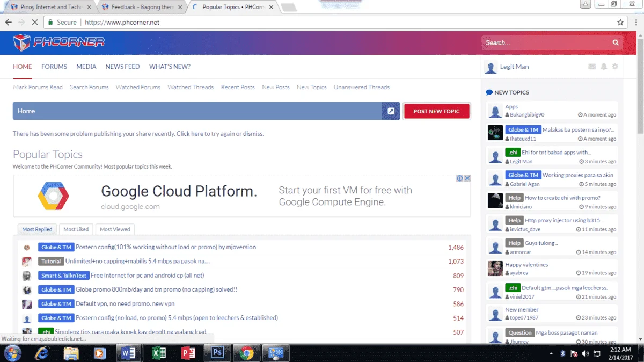Click the Home breadcrumb label
The height and width of the screenshot is (362, 644).
click(x=26, y=111)
